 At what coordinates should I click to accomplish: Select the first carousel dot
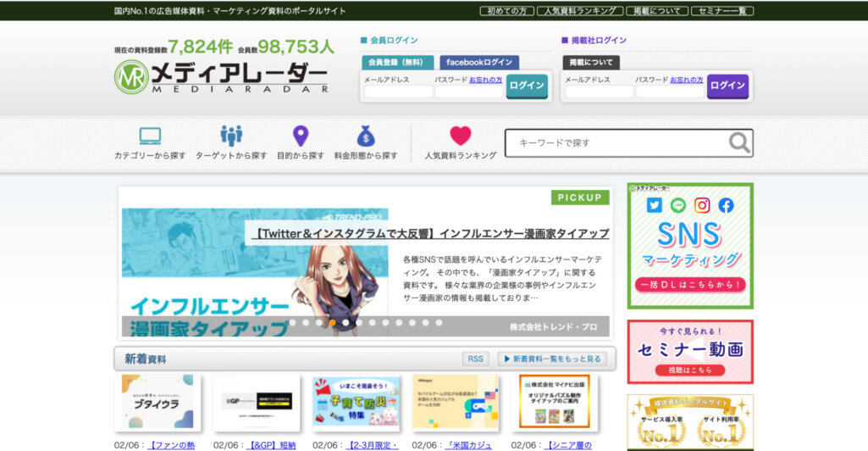click(x=292, y=322)
